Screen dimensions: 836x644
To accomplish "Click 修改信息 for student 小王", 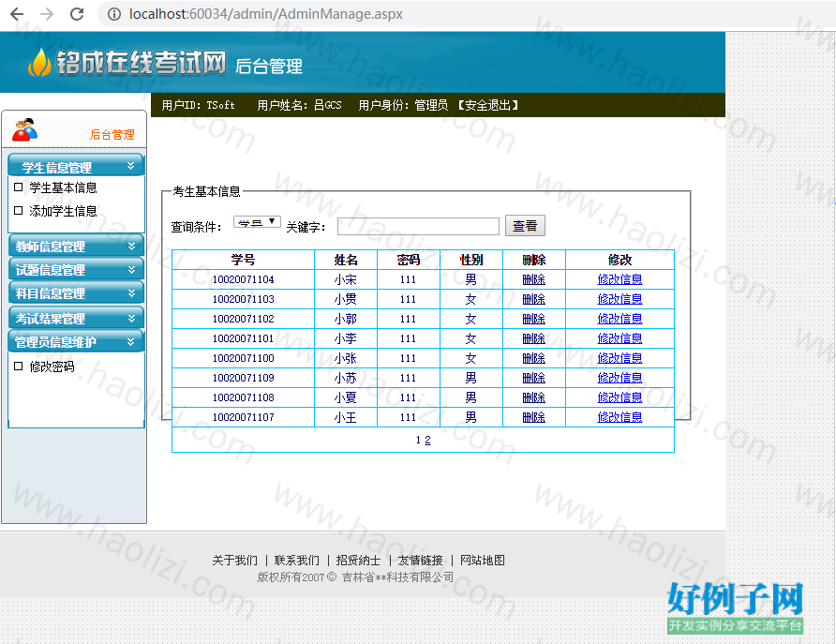I will pyautogui.click(x=620, y=417).
